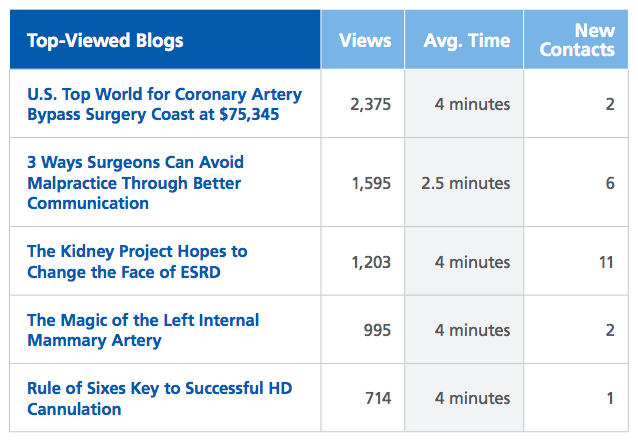Click the 2.5 minutes average time cell
This screenshot has height=440, width=638.
[x=466, y=183]
